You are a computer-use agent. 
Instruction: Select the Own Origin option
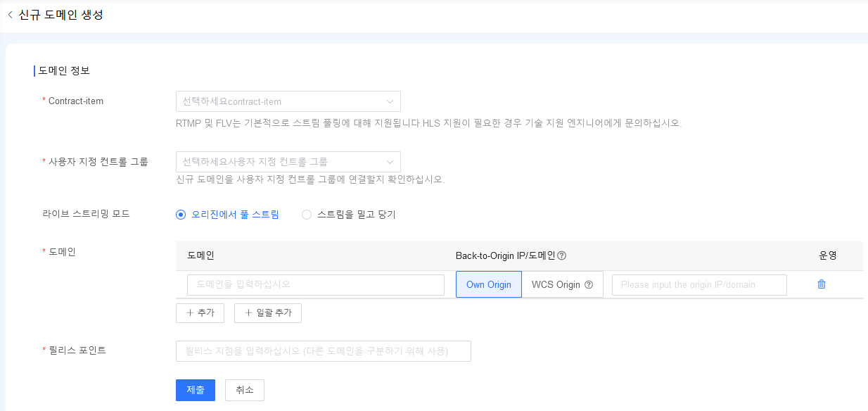point(488,284)
